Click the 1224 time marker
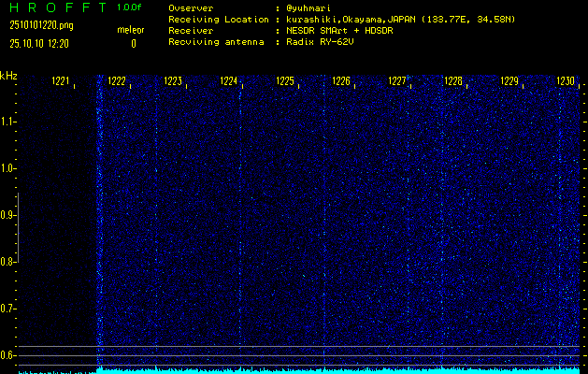Screen dimensions: 588x374 pos(229,82)
